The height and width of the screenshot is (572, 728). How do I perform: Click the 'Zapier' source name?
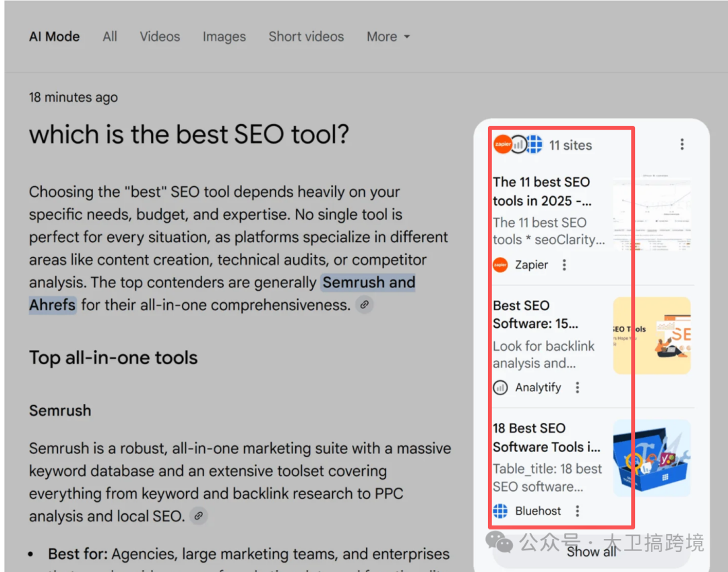point(532,265)
